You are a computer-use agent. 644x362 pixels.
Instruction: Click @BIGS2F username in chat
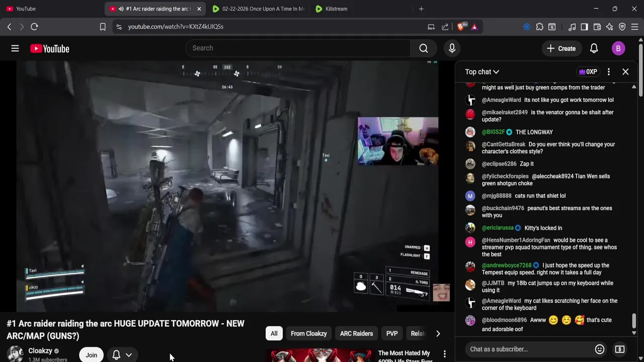tap(493, 132)
